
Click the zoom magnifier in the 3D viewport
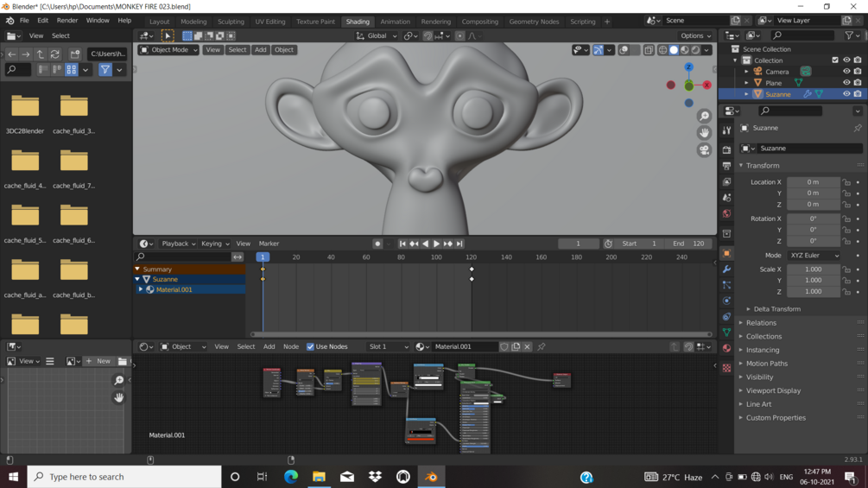coord(704,117)
